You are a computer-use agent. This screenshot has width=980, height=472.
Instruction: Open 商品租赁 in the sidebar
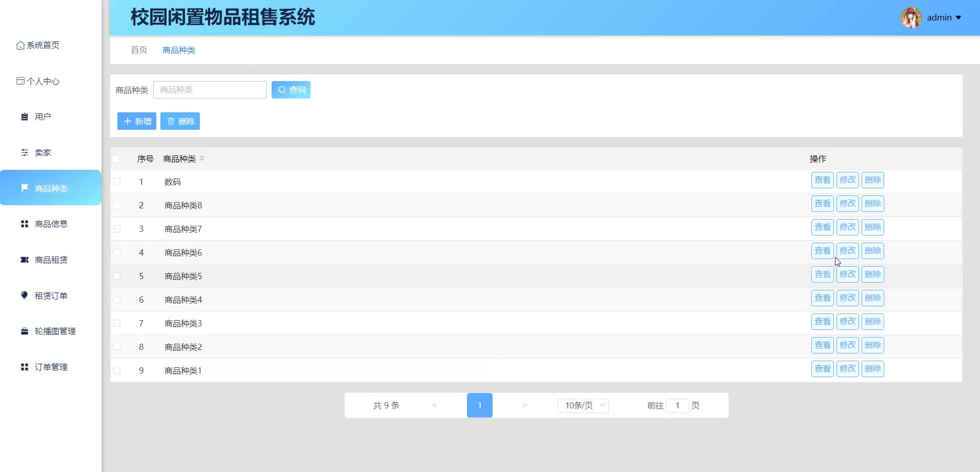tap(51, 260)
